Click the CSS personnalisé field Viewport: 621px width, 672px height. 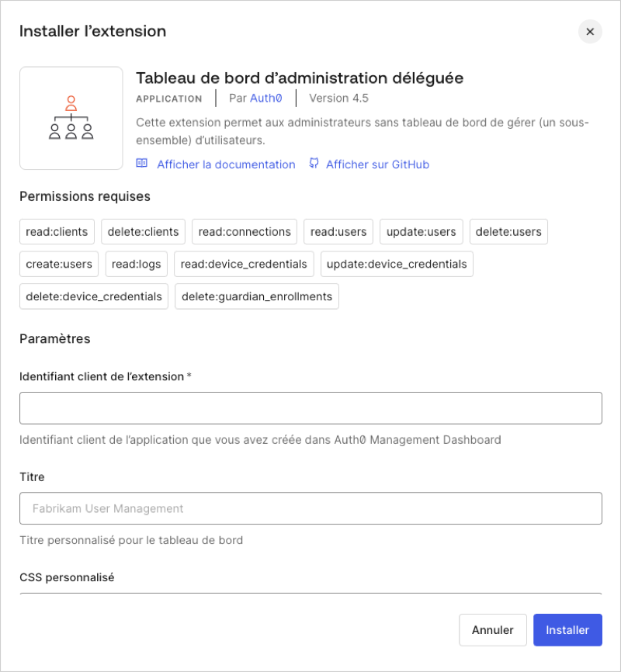(310, 598)
